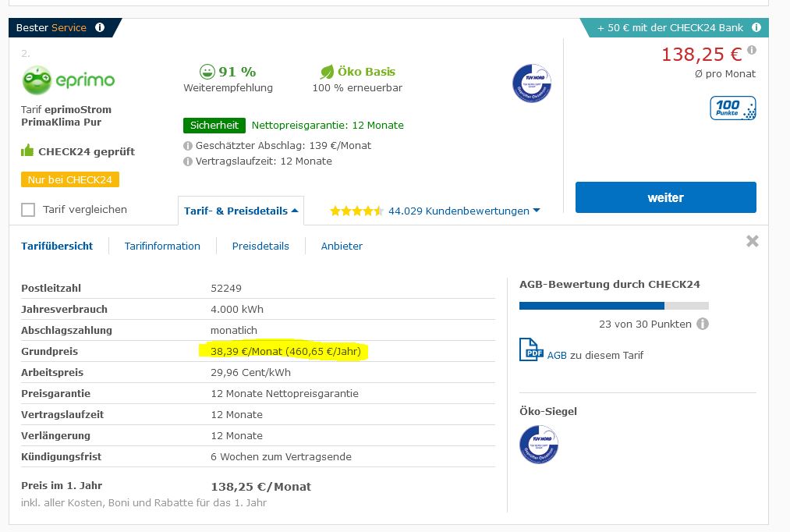
Task: Click info icon beside Geschätzter Abschlag
Action: 188,146
